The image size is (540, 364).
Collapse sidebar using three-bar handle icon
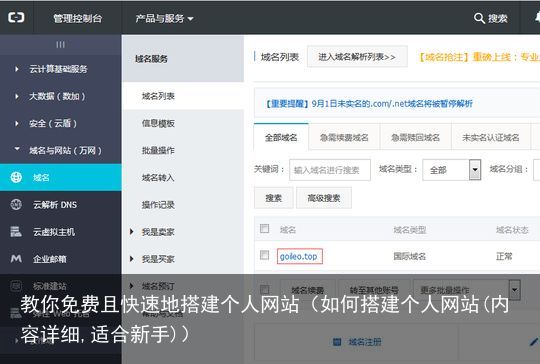(x=60, y=44)
